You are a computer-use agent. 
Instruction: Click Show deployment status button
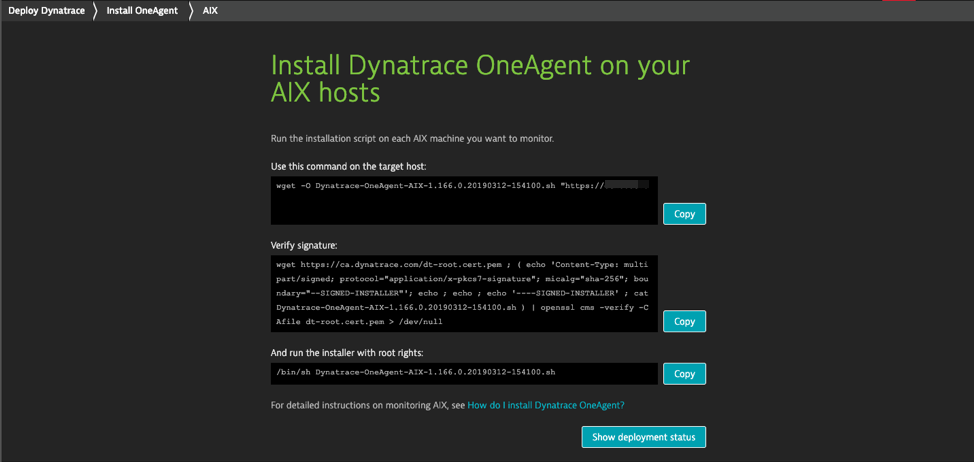(x=644, y=437)
